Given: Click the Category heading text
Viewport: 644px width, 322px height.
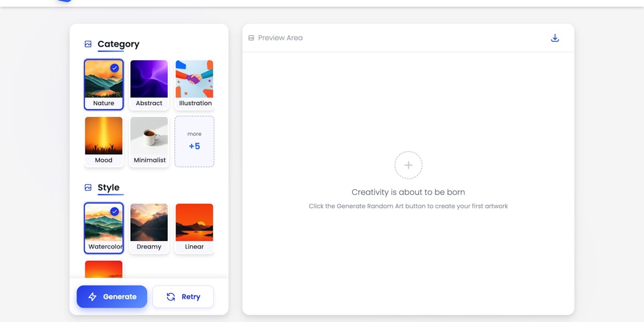Looking at the screenshot, I should (118, 44).
